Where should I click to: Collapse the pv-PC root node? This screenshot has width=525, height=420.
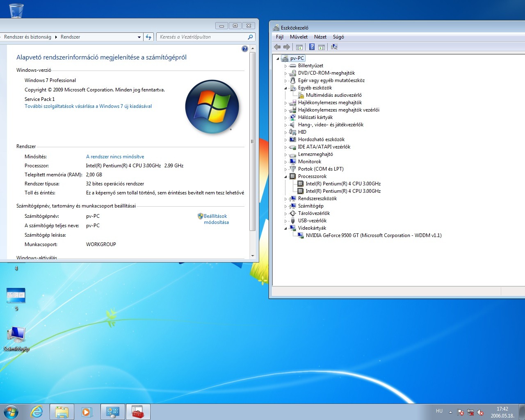pos(278,59)
